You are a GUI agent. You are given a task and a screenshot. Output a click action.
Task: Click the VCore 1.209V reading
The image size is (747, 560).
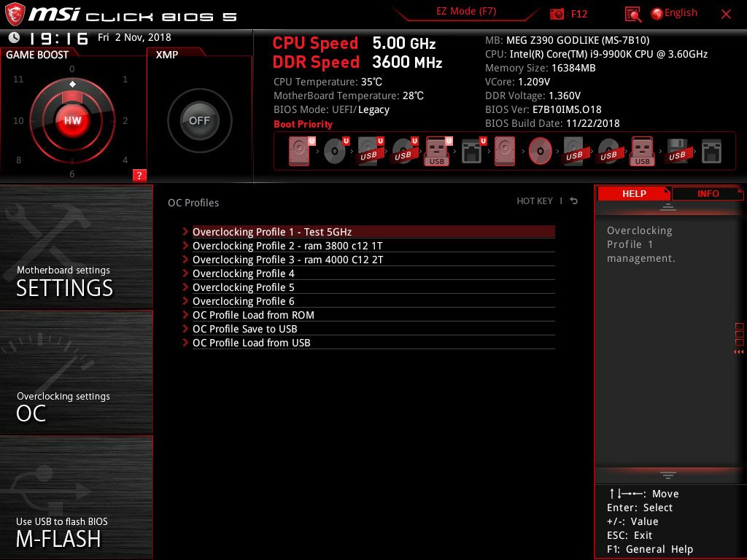pyautogui.click(x=517, y=82)
